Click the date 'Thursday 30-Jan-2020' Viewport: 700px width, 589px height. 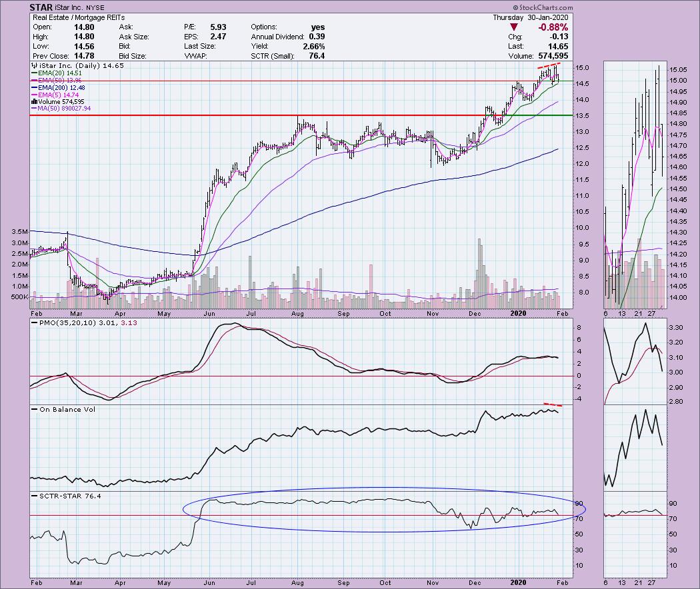(531, 17)
